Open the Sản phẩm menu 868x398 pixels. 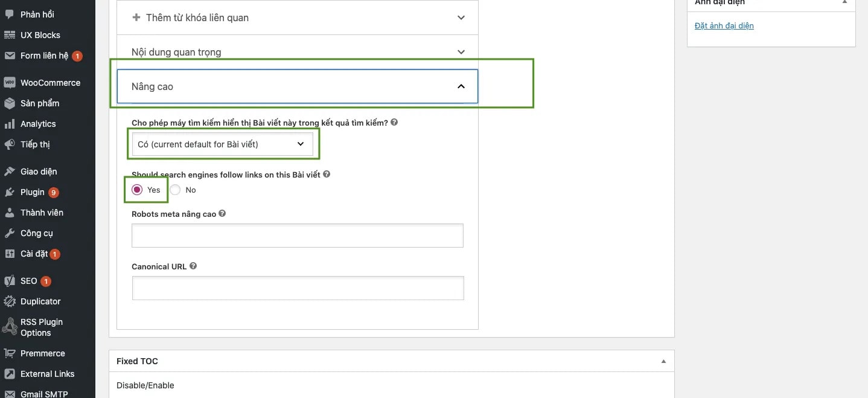click(x=40, y=103)
